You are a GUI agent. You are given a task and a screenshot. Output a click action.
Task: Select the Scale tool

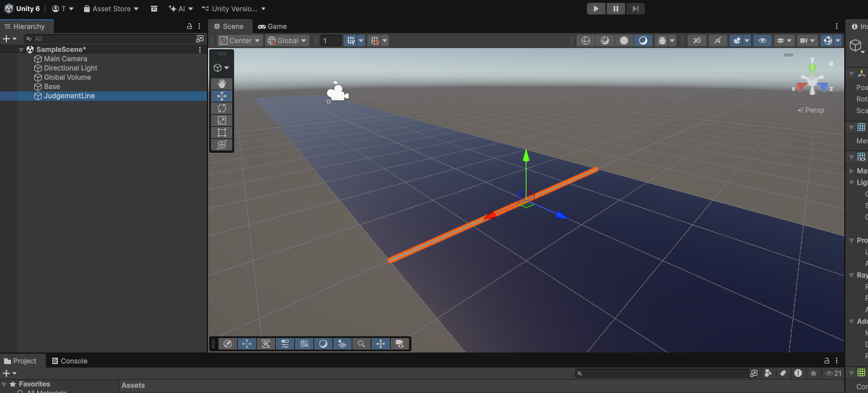click(221, 120)
